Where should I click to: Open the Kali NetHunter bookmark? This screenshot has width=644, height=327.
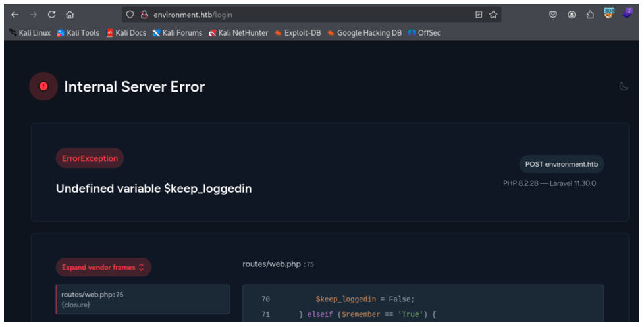click(x=238, y=33)
